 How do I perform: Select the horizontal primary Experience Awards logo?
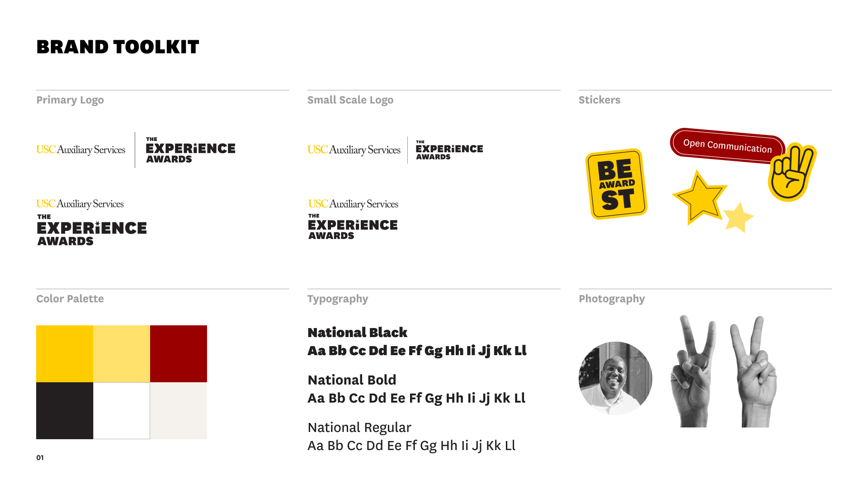136,150
